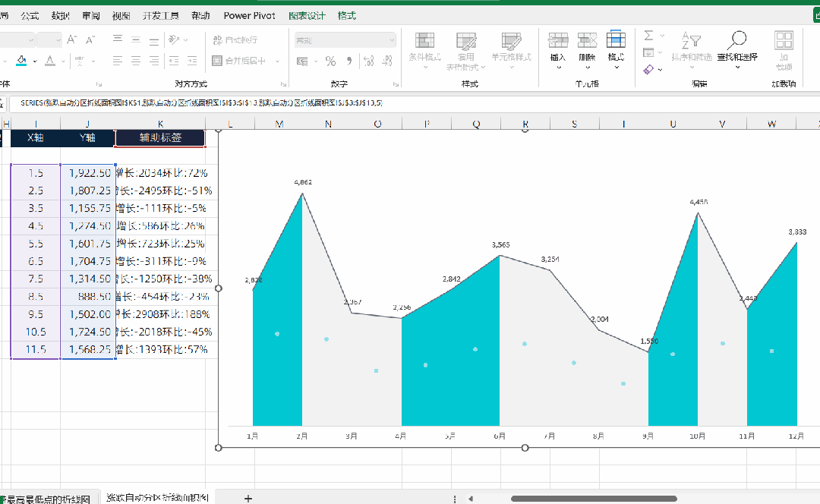Click the horizontal scrollbar thumb
This screenshot has width=820, height=504.
tap(594, 499)
